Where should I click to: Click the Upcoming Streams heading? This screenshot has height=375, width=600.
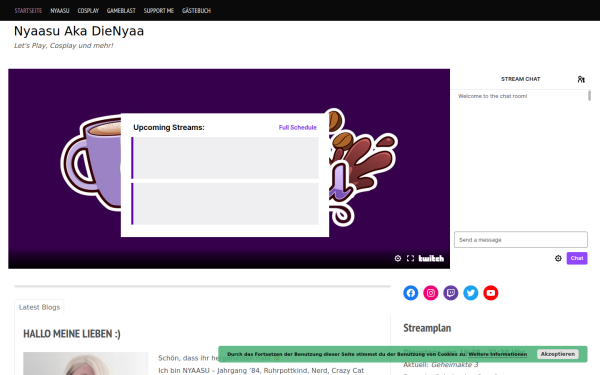[169, 127]
